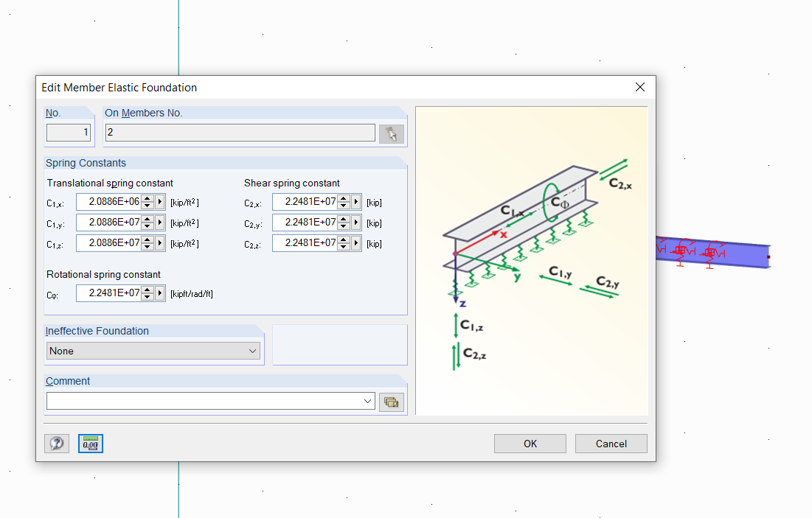
Task: Confirm settings with OK button
Action: click(x=530, y=443)
